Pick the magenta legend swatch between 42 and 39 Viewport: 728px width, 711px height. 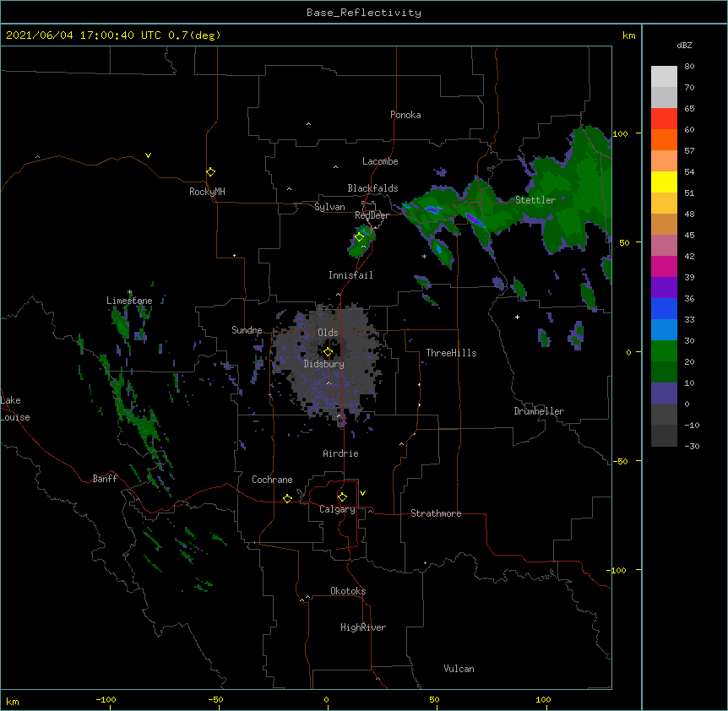664,266
